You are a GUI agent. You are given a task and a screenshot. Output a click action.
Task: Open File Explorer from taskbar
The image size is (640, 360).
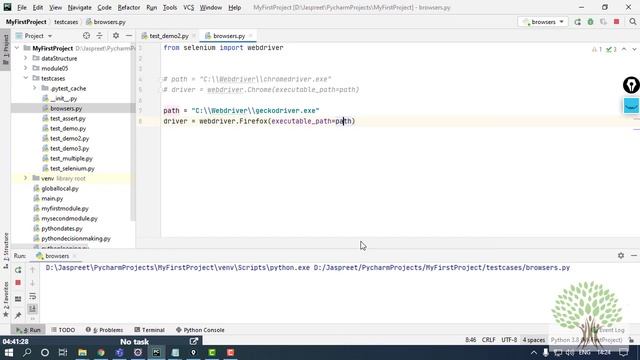tap(82, 352)
